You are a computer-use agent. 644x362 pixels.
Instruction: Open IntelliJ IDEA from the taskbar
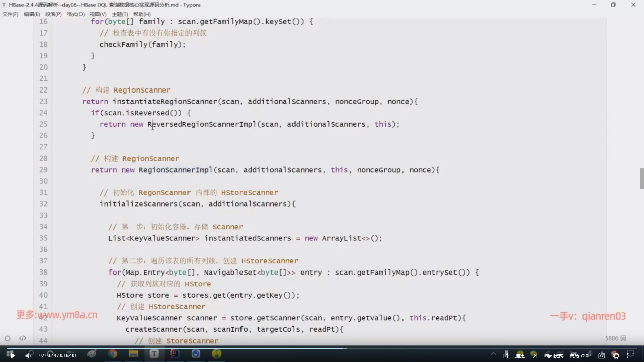click(x=175, y=354)
